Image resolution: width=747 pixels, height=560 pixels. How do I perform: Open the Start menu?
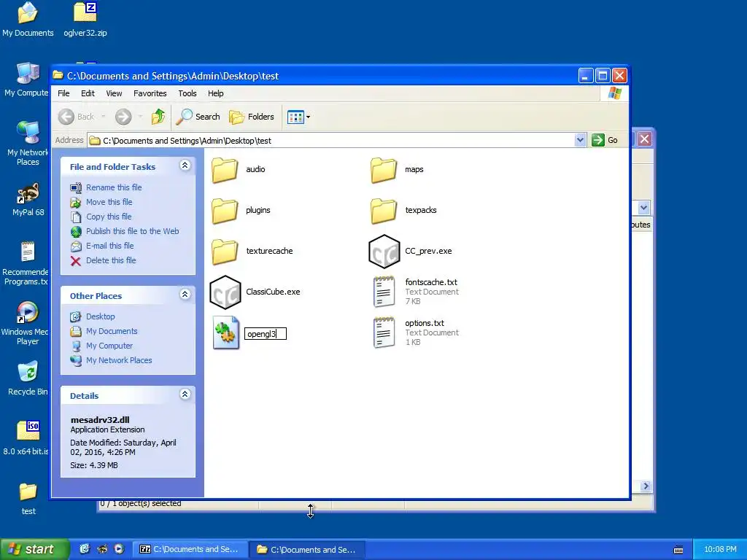(x=34, y=549)
